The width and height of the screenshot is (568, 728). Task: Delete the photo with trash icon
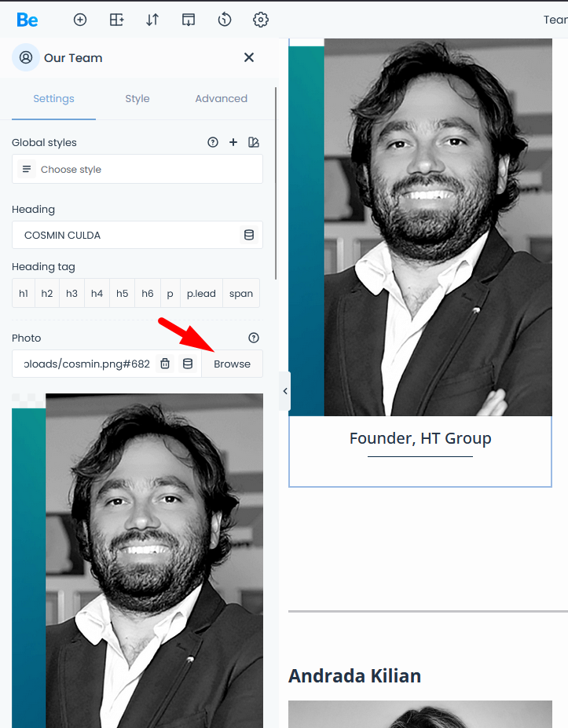tap(165, 364)
